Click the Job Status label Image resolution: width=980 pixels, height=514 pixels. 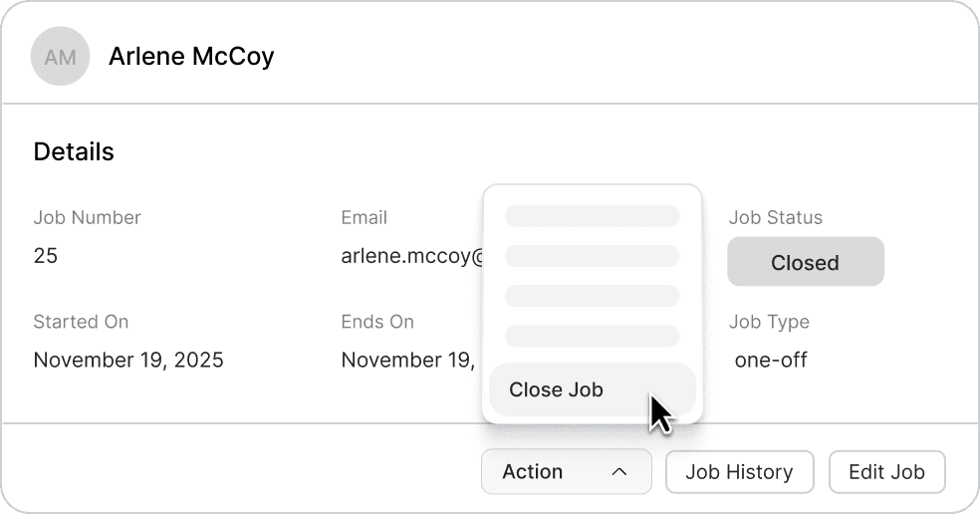tap(776, 217)
